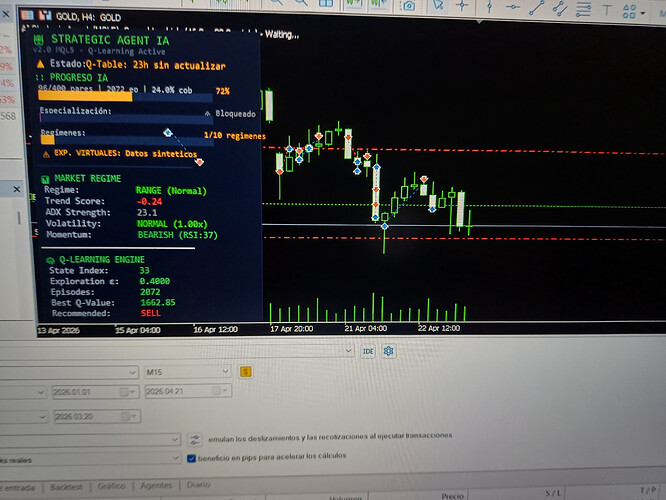The width and height of the screenshot is (666, 500).
Task: Switch to the Gráfico tab
Action: coord(111,486)
